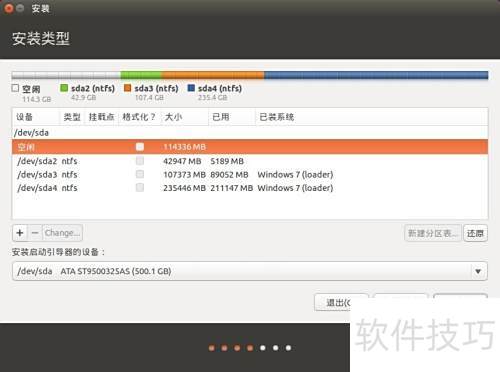Click the 挂载点 column header
The image size is (500, 372).
(x=102, y=117)
